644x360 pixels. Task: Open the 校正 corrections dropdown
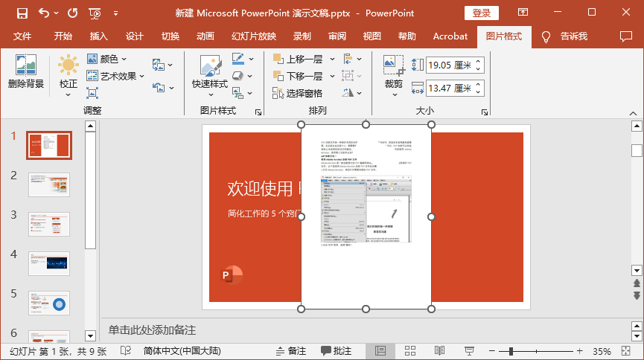click(x=68, y=76)
